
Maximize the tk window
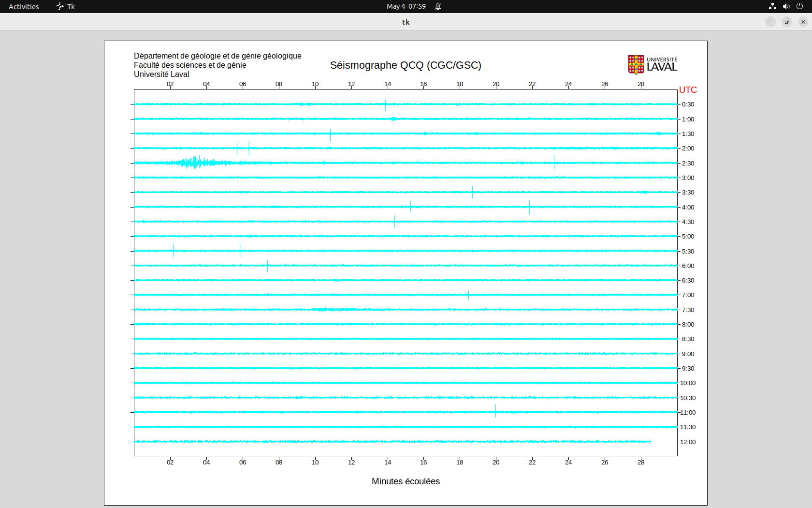click(x=787, y=22)
